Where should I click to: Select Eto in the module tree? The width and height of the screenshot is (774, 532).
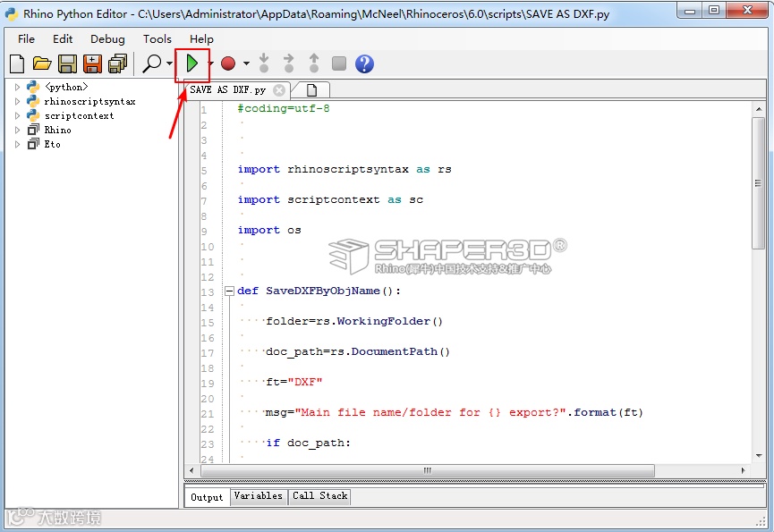[52, 145]
